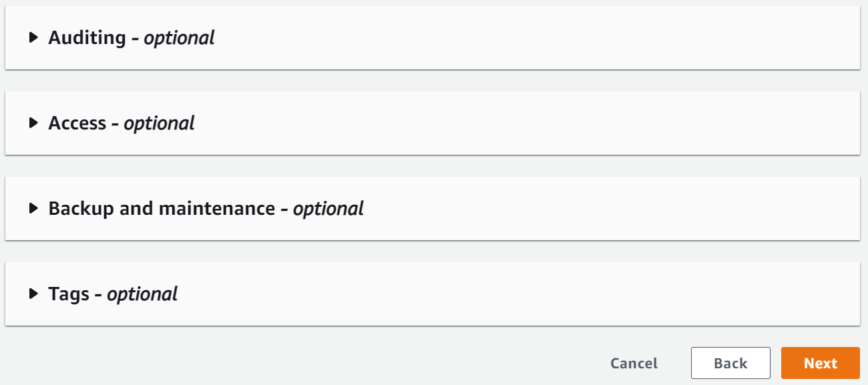
Task: Click empty area of Auditing panel
Action: 534,38
